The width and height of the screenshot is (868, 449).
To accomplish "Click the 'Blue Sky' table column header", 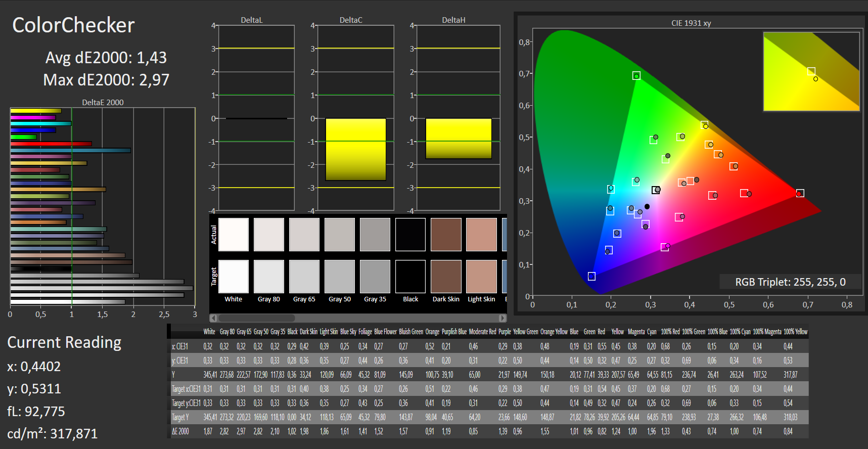I will [348, 332].
